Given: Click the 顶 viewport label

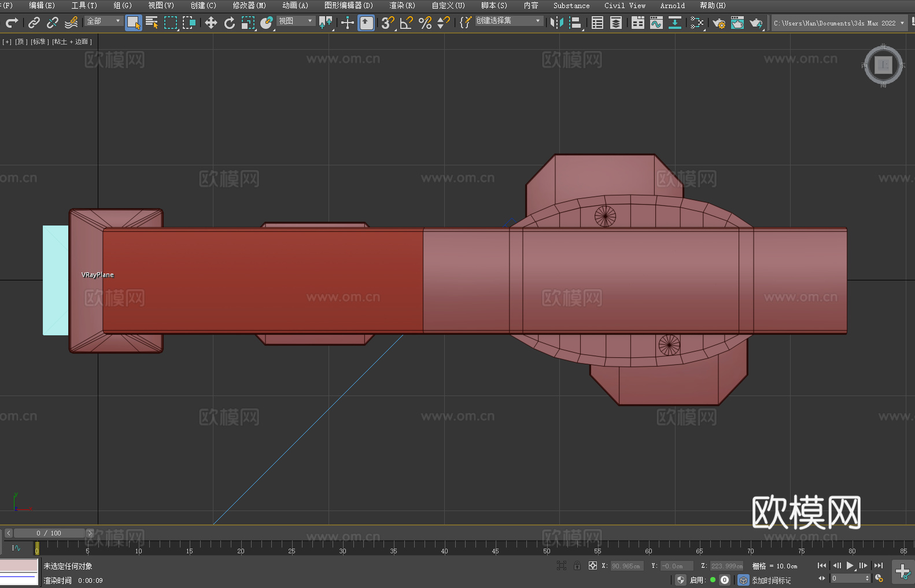Looking at the screenshot, I should pyautogui.click(x=21, y=42).
